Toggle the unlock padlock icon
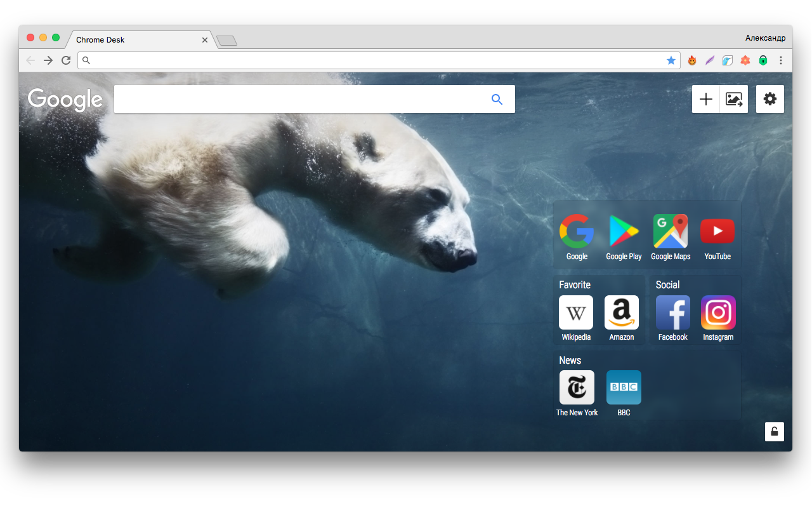This screenshot has width=812, height=508. (775, 432)
